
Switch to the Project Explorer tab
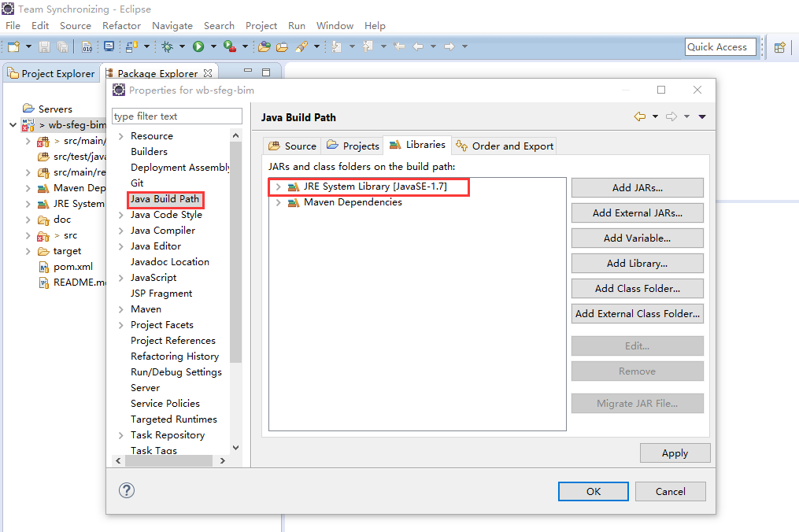(51, 74)
